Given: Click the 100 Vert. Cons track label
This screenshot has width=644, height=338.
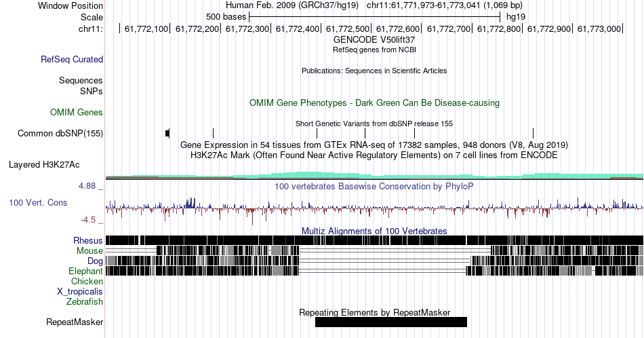Looking at the screenshot, I should coord(38,202).
